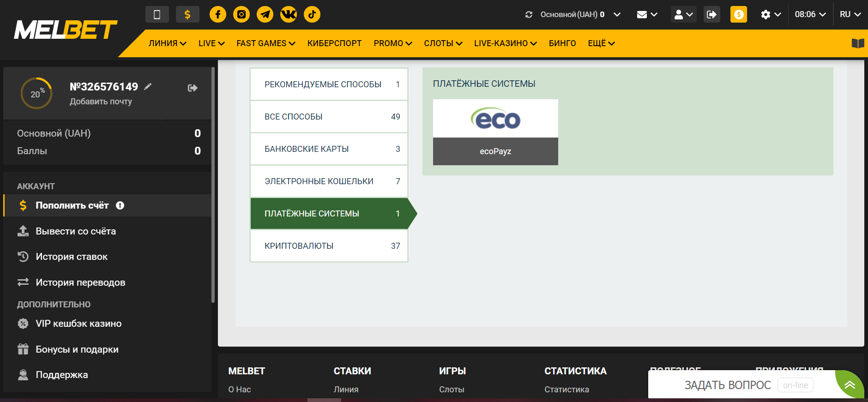Click the yellow deposit coin button
Viewport: 868px width, 402px height.
click(x=739, y=14)
